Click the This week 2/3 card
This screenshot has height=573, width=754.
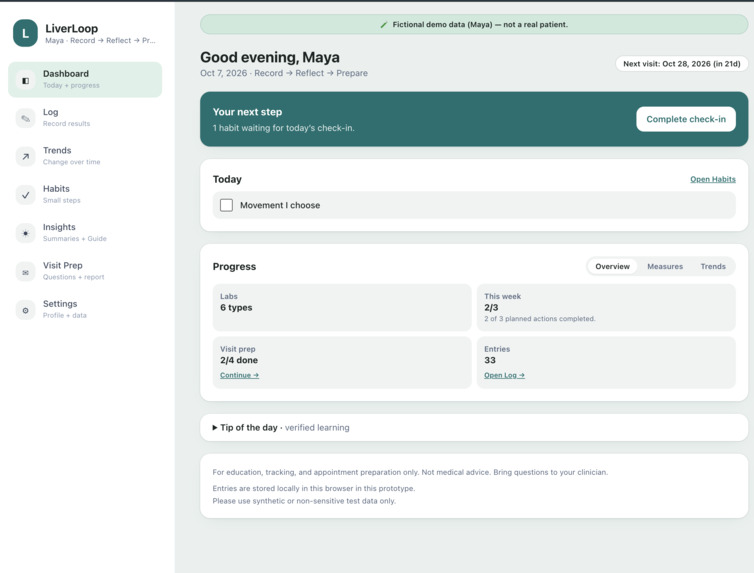[x=606, y=308]
